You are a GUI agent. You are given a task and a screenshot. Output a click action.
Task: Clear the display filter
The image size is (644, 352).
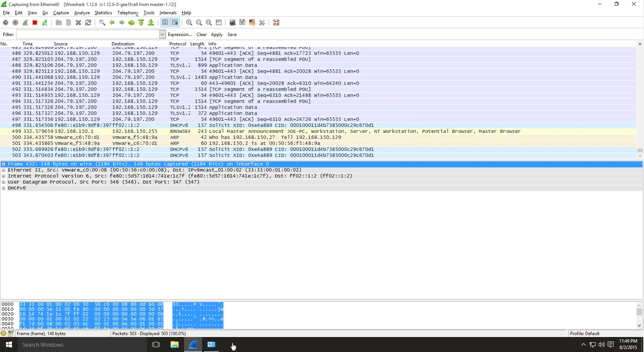point(202,35)
